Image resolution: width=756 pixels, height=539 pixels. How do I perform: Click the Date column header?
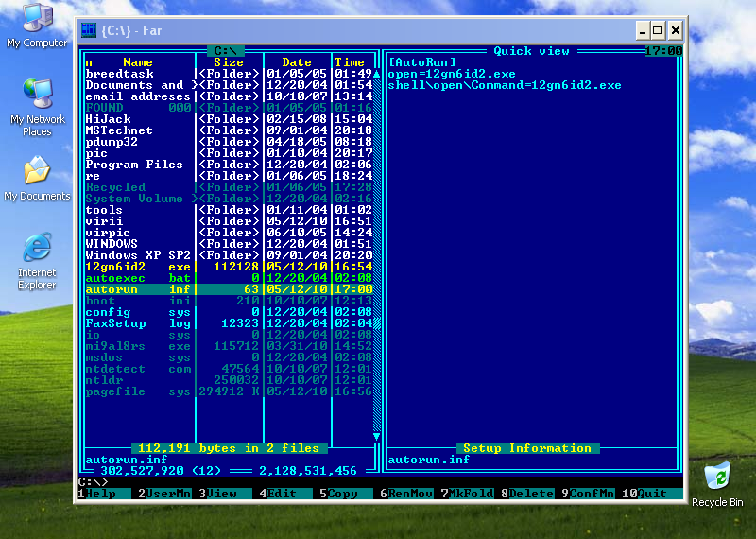297,62
